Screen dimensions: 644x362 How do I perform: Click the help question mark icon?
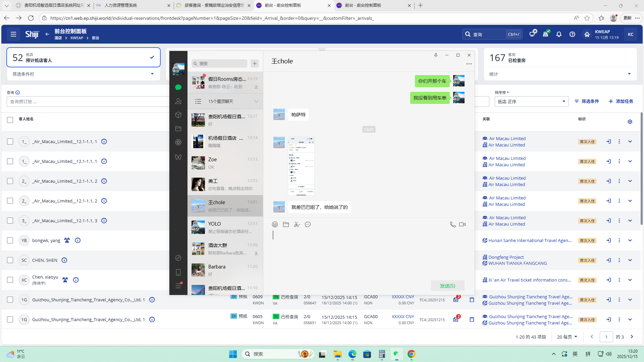(x=572, y=34)
